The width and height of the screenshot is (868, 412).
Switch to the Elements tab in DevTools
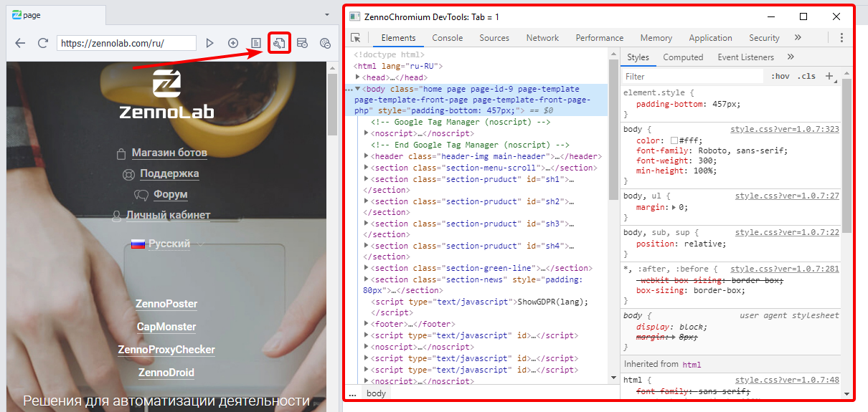398,38
